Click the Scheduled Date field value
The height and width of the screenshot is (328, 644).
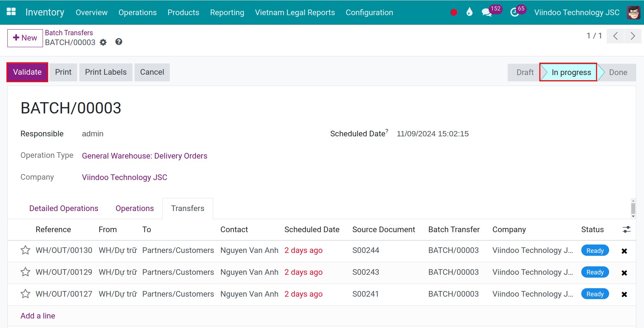tap(432, 134)
